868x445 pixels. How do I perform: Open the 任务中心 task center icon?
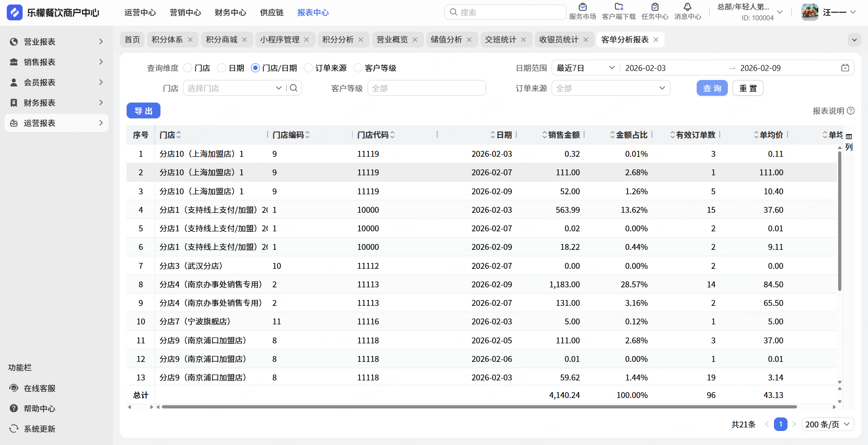pyautogui.click(x=655, y=7)
